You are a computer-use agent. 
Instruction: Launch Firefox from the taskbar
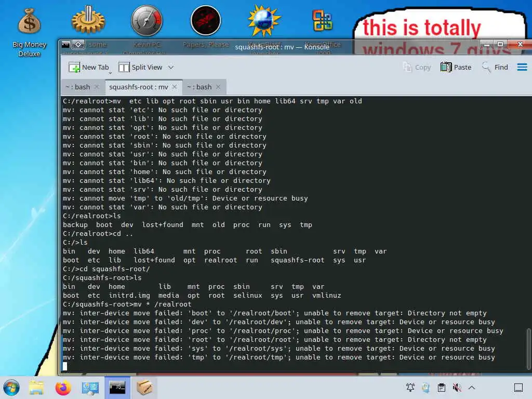click(63, 388)
